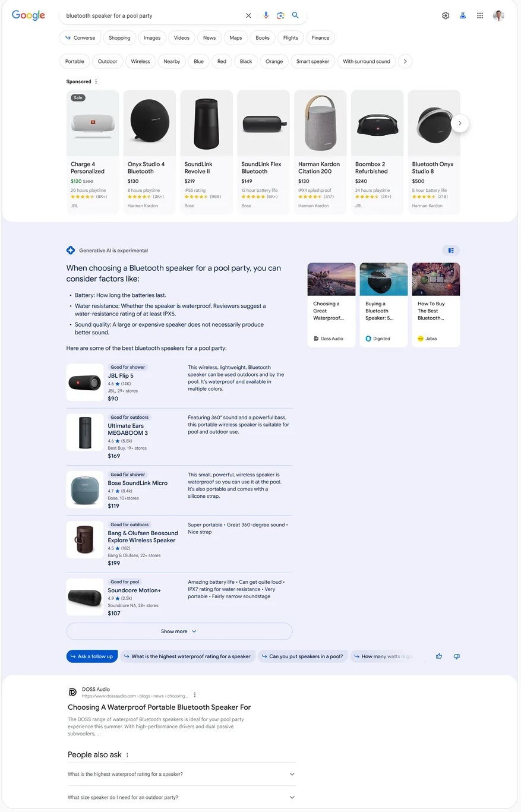
Task: Clear the search query with the X icon
Action: click(248, 15)
